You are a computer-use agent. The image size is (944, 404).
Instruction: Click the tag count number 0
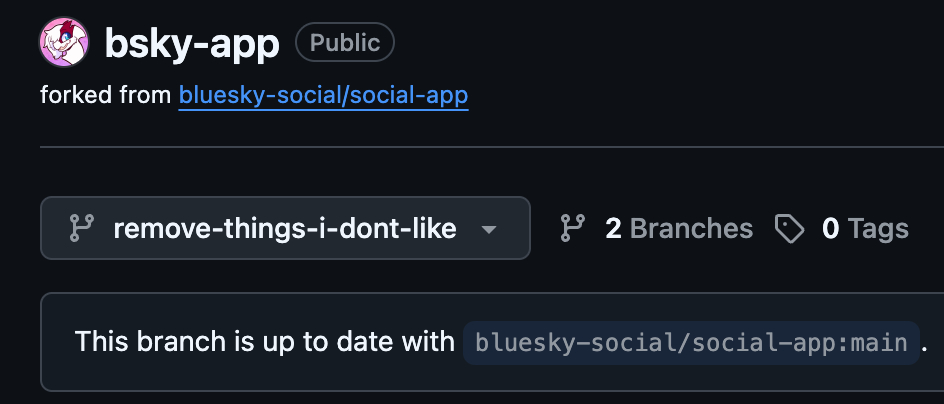point(830,229)
